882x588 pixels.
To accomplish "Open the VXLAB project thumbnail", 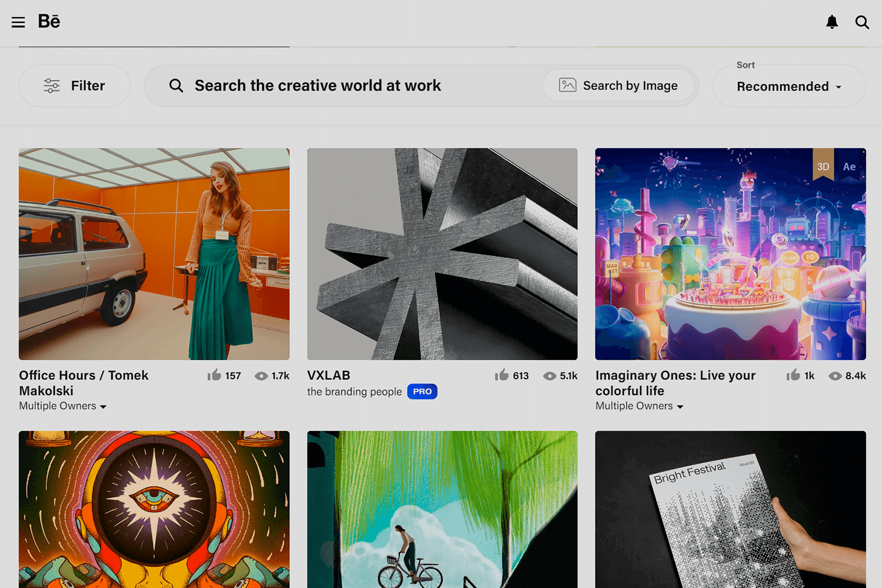I will pyautogui.click(x=442, y=254).
